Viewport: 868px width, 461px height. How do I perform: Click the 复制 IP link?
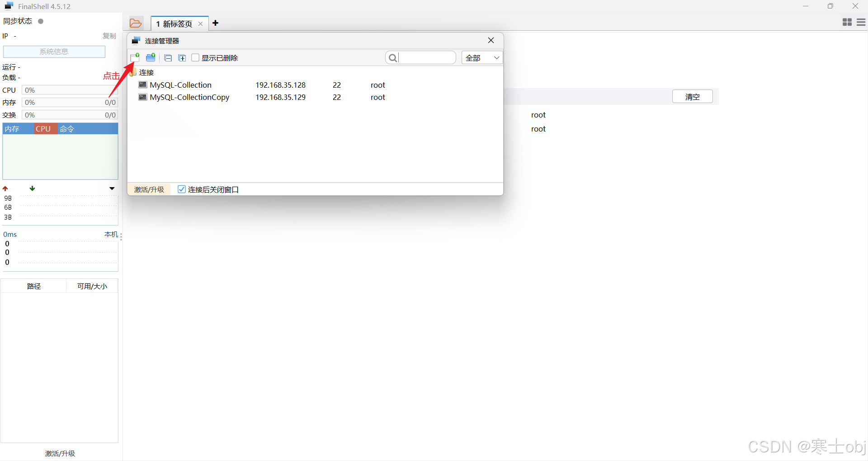(x=109, y=36)
